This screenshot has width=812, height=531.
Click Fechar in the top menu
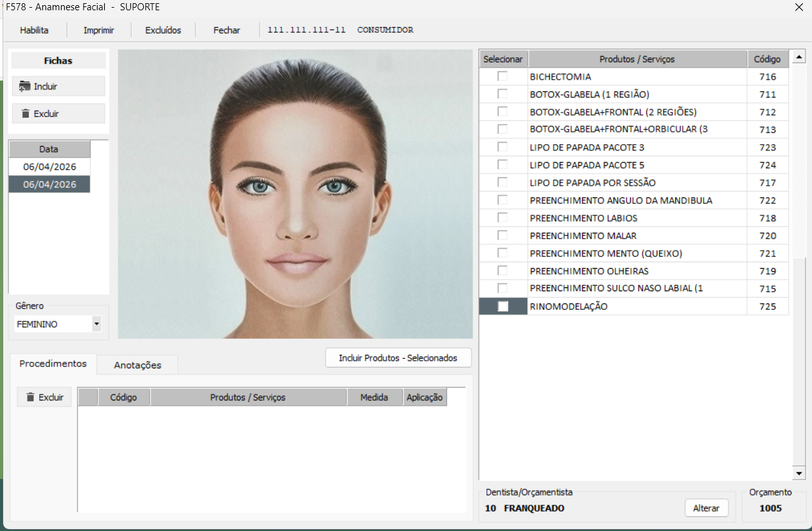(227, 30)
